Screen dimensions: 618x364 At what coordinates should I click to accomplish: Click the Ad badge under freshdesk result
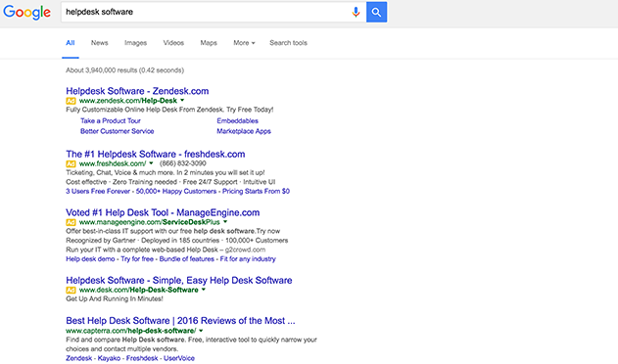click(71, 163)
